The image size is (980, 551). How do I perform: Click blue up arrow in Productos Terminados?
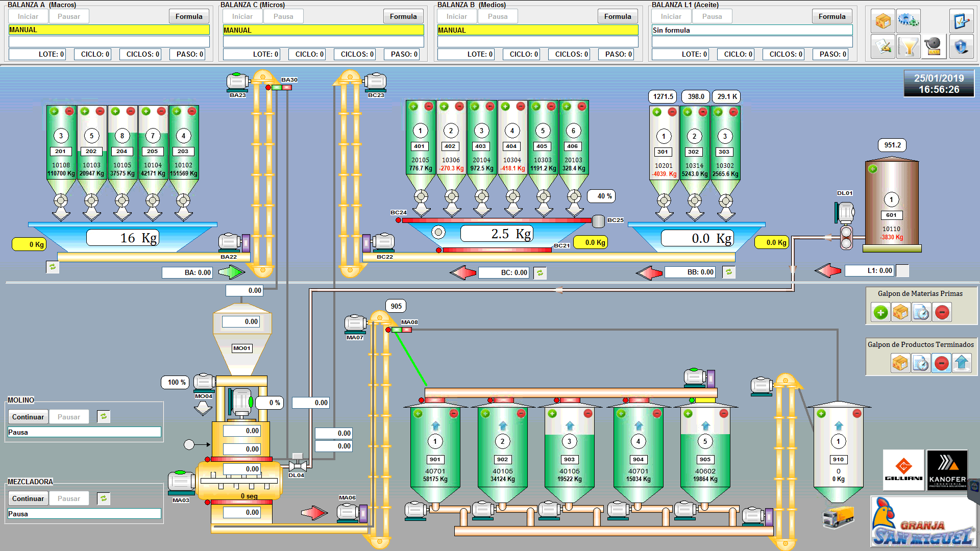[962, 363]
